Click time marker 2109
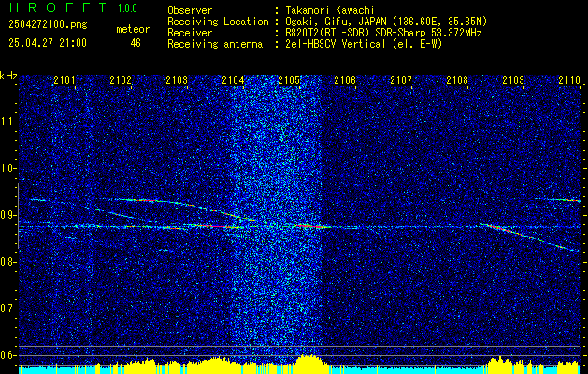The height and width of the screenshot is (374, 588). coord(513,79)
